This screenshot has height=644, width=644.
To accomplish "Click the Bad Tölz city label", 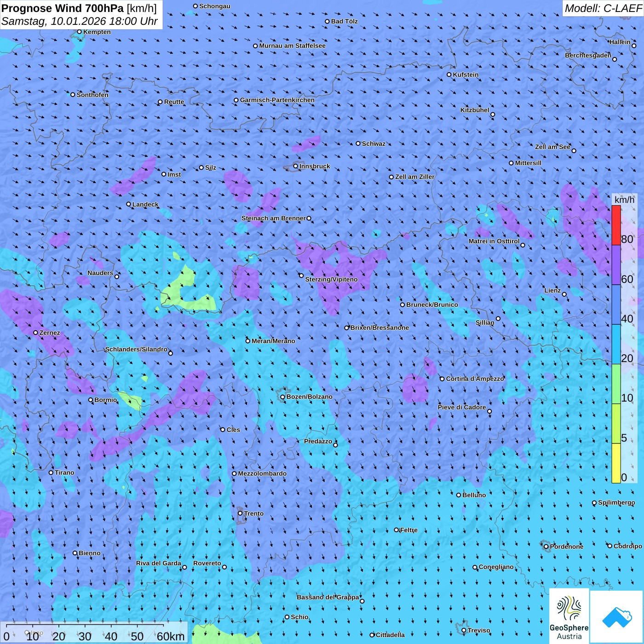I will (345, 21).
